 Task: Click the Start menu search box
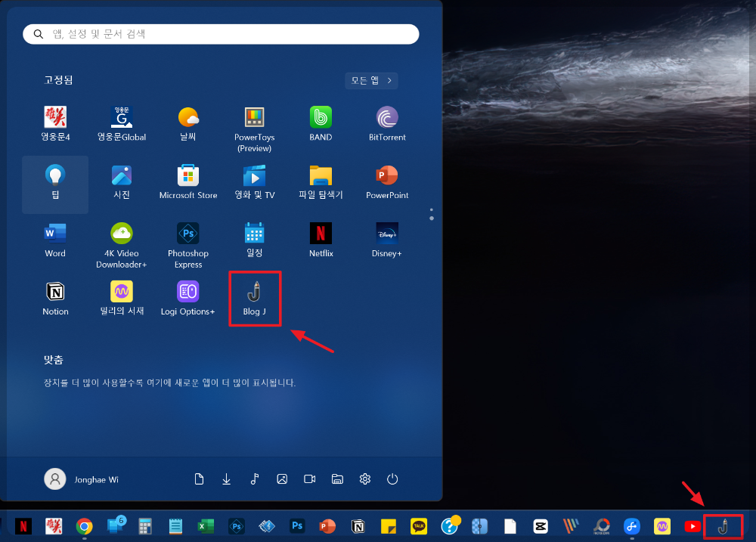[221, 34]
